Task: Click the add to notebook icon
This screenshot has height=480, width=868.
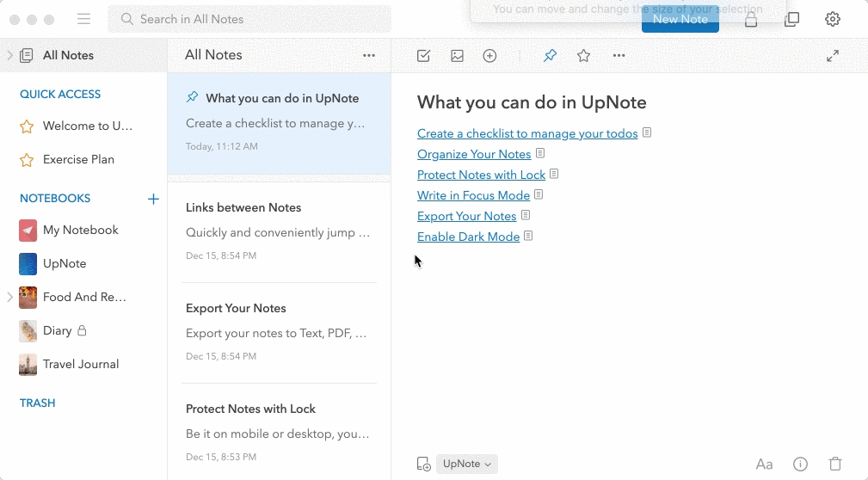Action: click(423, 464)
